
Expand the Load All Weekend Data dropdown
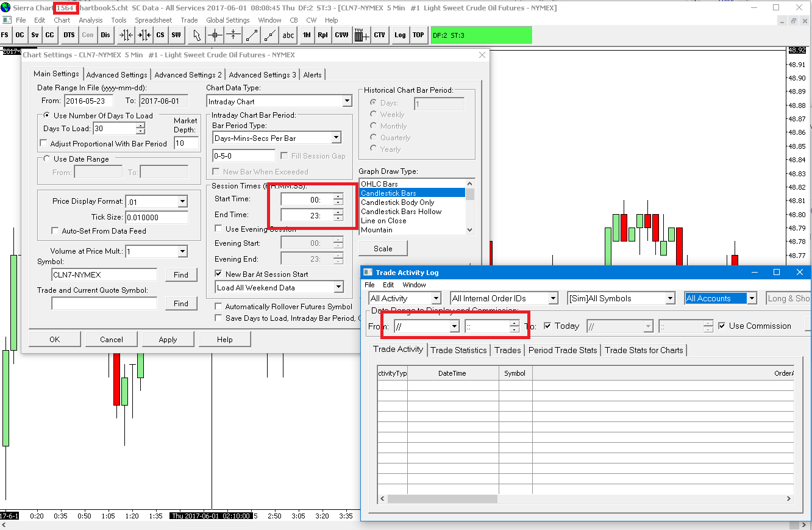click(x=338, y=287)
